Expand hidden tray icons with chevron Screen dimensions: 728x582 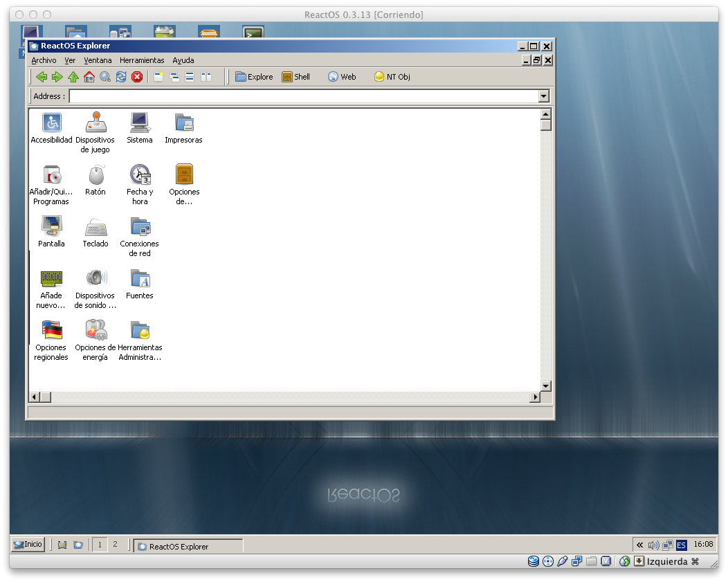(x=640, y=545)
